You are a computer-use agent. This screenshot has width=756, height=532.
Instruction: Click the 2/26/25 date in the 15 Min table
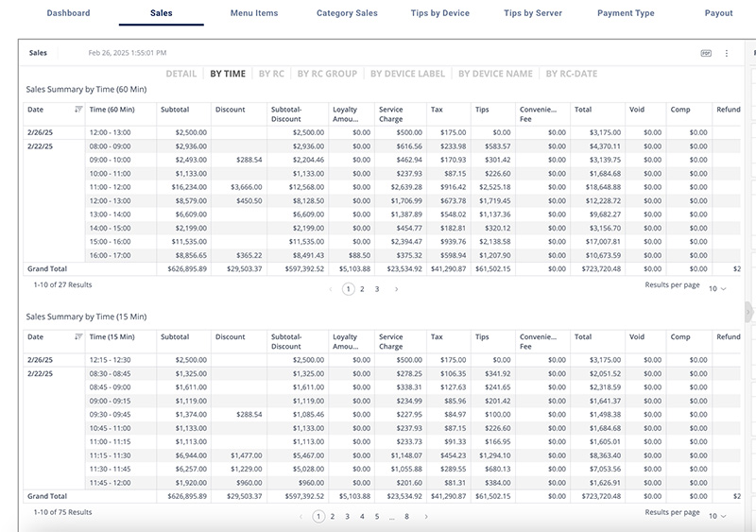point(40,360)
